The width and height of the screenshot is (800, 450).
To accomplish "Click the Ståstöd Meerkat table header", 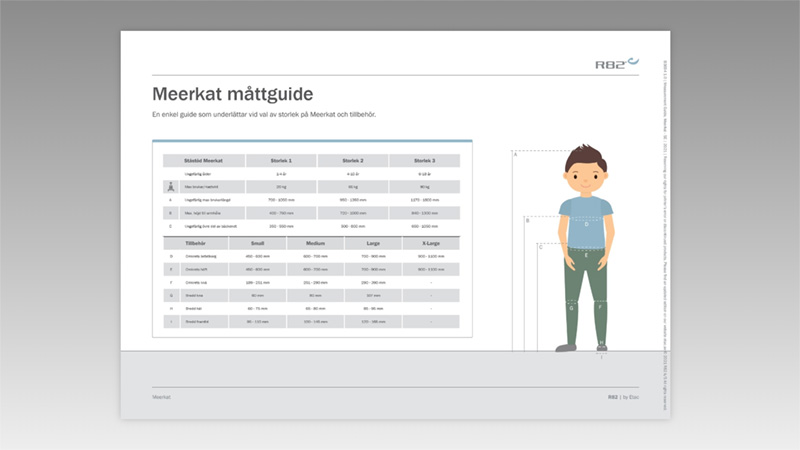I will [203, 160].
